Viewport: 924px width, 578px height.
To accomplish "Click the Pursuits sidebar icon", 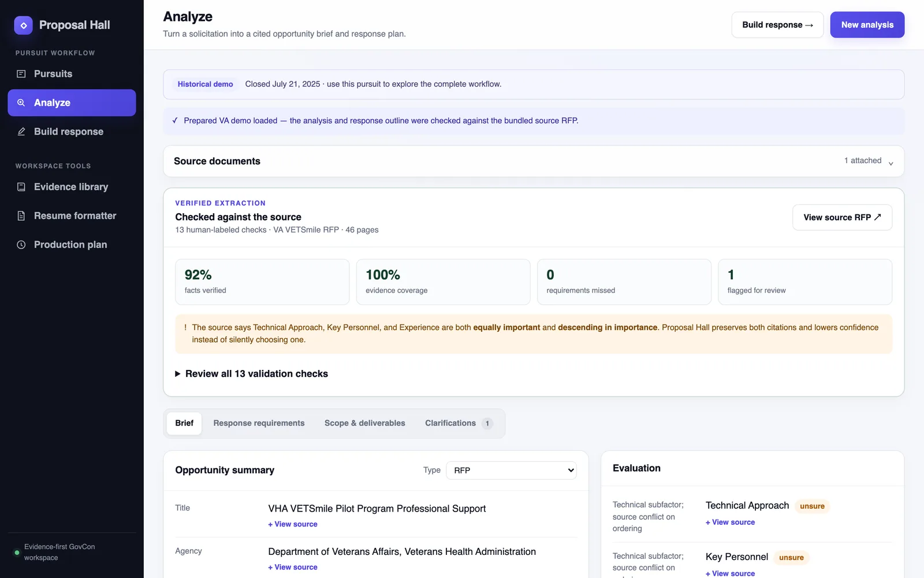I will (21, 74).
